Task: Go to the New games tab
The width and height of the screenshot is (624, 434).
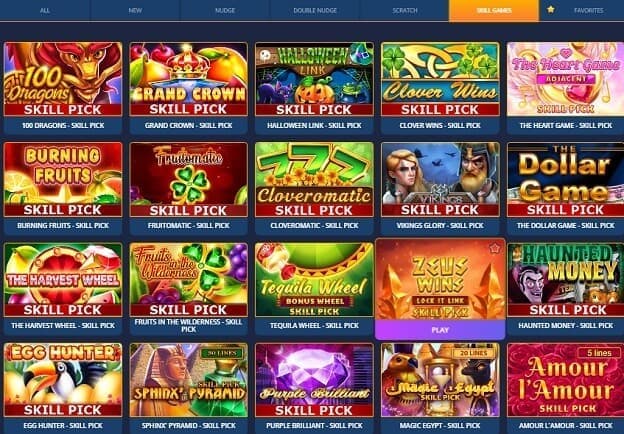Action: (x=135, y=10)
